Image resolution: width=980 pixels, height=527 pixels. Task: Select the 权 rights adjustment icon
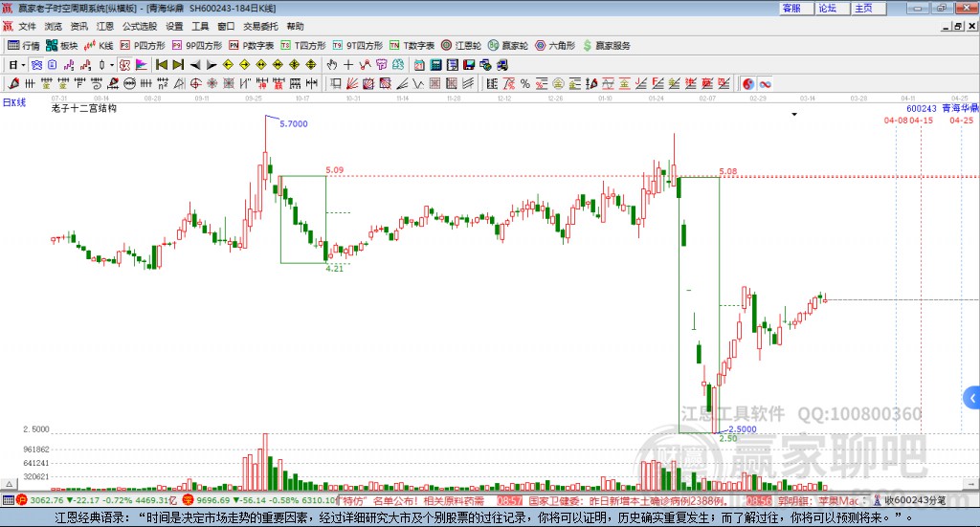[125, 65]
